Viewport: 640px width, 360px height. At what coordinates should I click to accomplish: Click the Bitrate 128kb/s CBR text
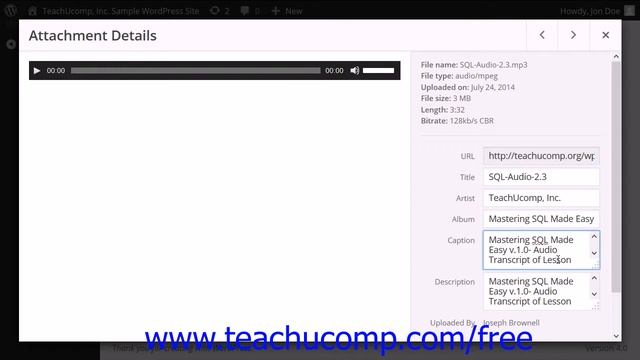pos(457,121)
